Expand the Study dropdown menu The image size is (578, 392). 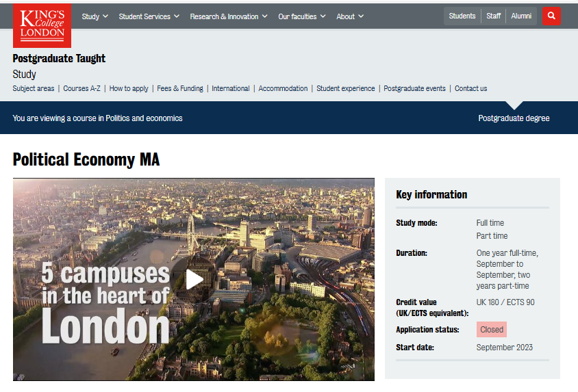(x=95, y=16)
